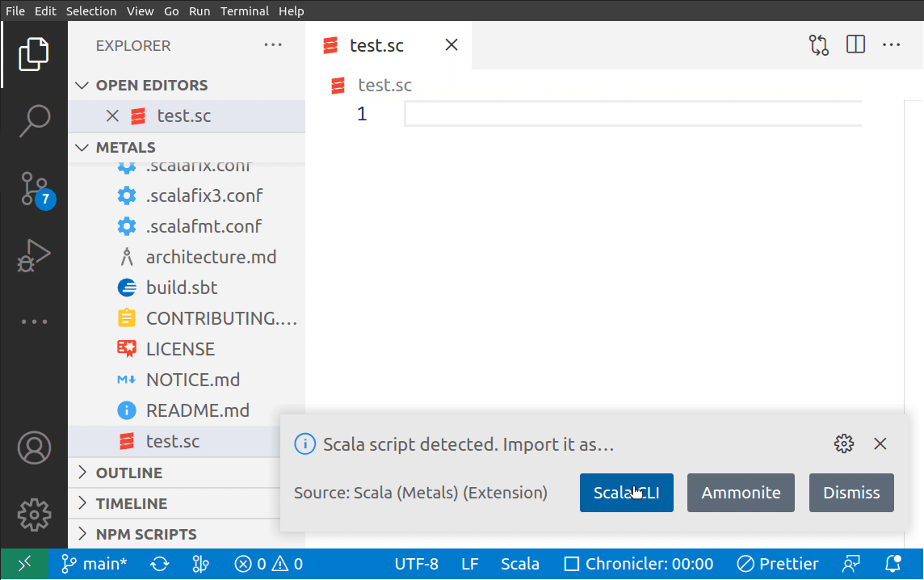Click the Open Changes icon above the editor
Viewport: 924px width, 580px height.
click(818, 44)
